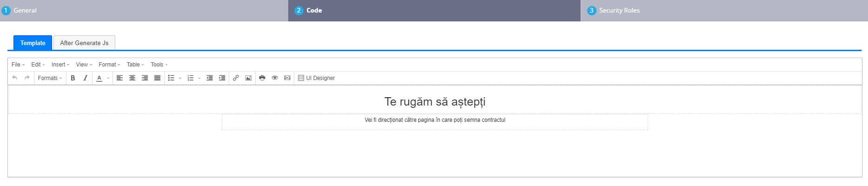Expand the bullet list style arrow

(180, 78)
